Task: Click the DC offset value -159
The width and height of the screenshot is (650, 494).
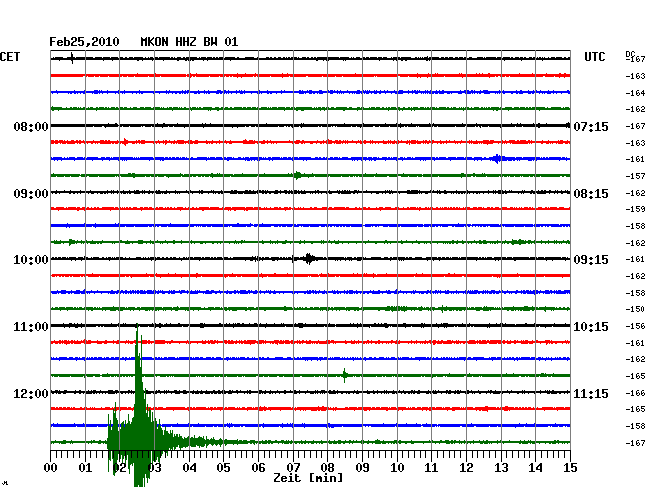Action: (635, 209)
